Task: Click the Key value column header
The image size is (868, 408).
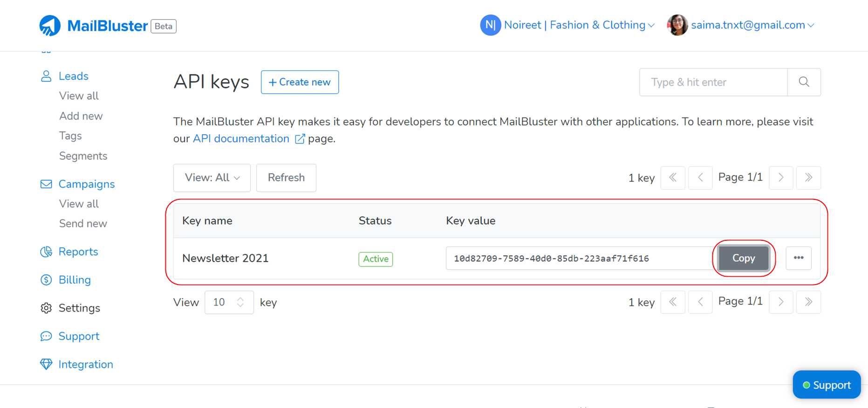Action: (x=471, y=221)
